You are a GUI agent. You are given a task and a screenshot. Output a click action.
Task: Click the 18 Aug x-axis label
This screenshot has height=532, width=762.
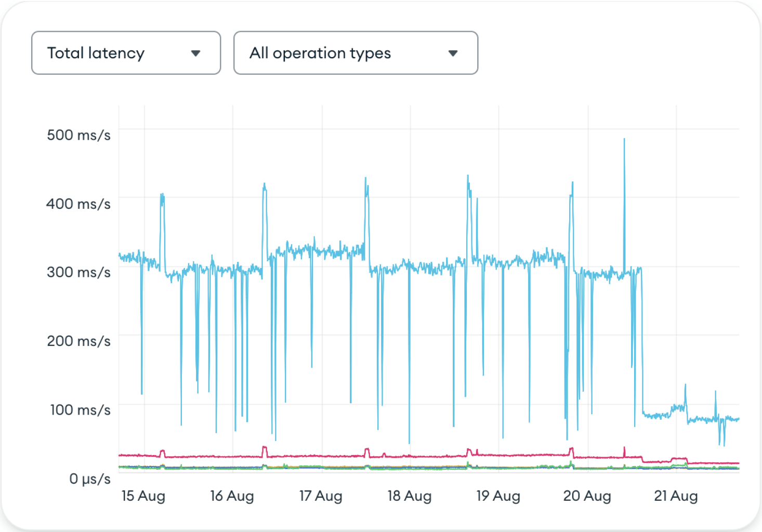(410, 496)
